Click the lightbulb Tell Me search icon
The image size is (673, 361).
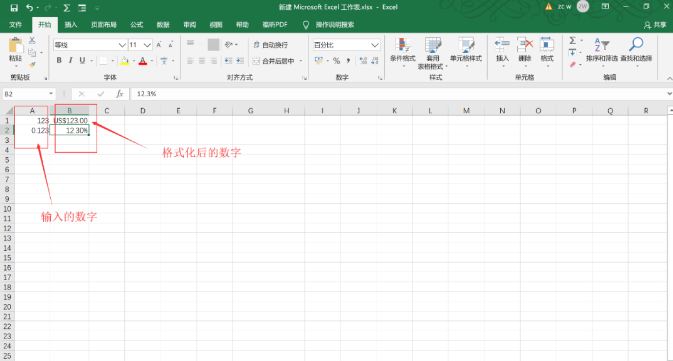click(306, 25)
